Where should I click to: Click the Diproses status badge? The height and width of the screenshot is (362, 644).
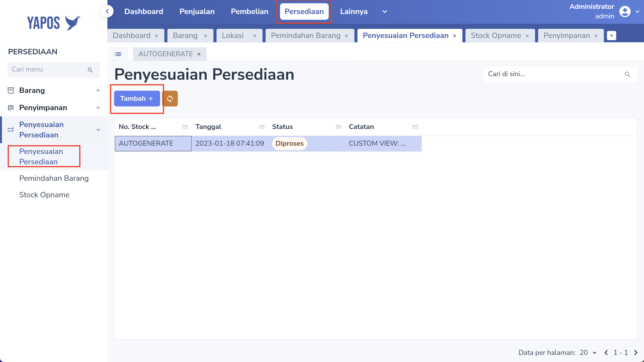pyautogui.click(x=290, y=144)
